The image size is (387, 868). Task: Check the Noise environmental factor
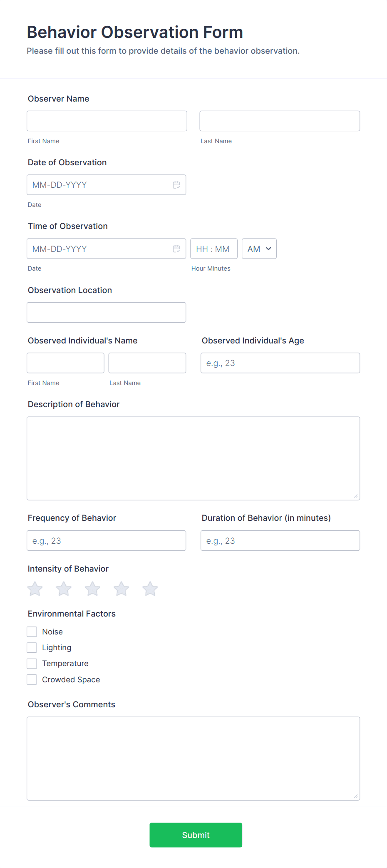click(x=32, y=632)
